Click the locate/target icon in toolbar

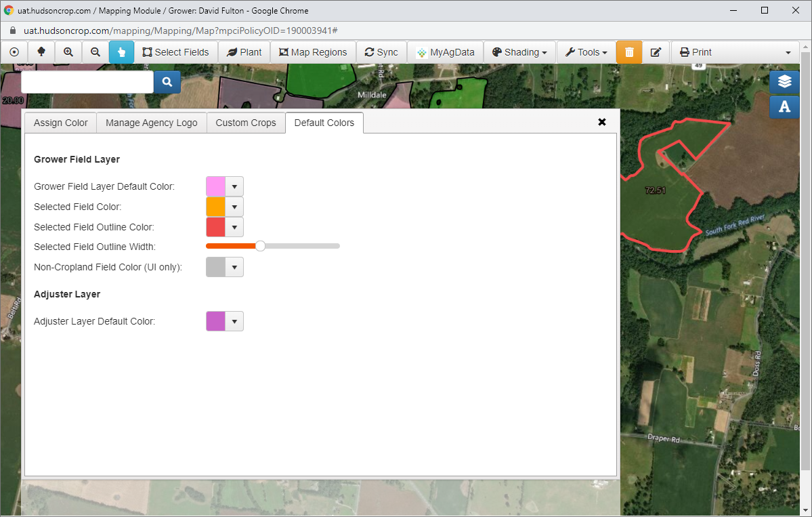click(14, 52)
